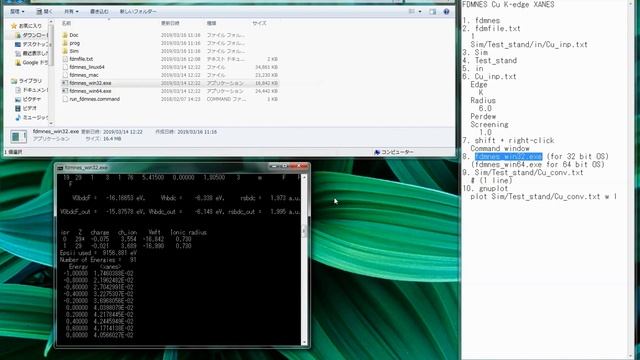
Task: Click the 新しいフォルダー (New folder) button
Action: 138,11
